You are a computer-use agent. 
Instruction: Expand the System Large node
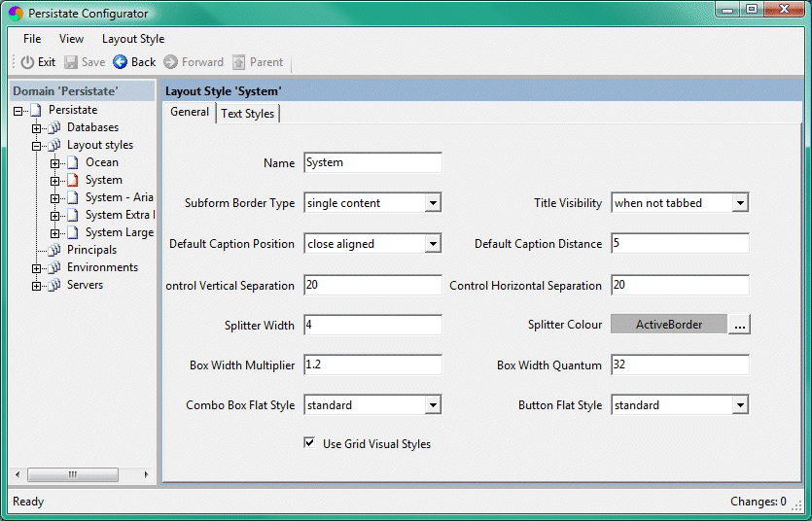click(54, 233)
